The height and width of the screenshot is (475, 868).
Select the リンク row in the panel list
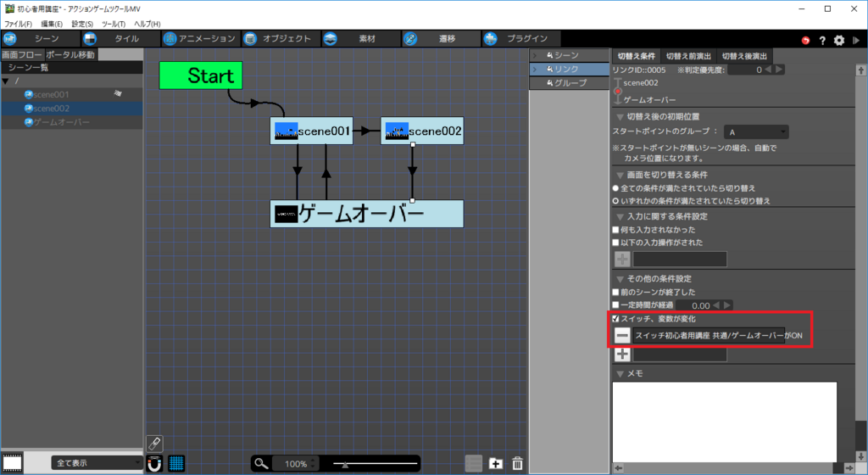(569, 70)
